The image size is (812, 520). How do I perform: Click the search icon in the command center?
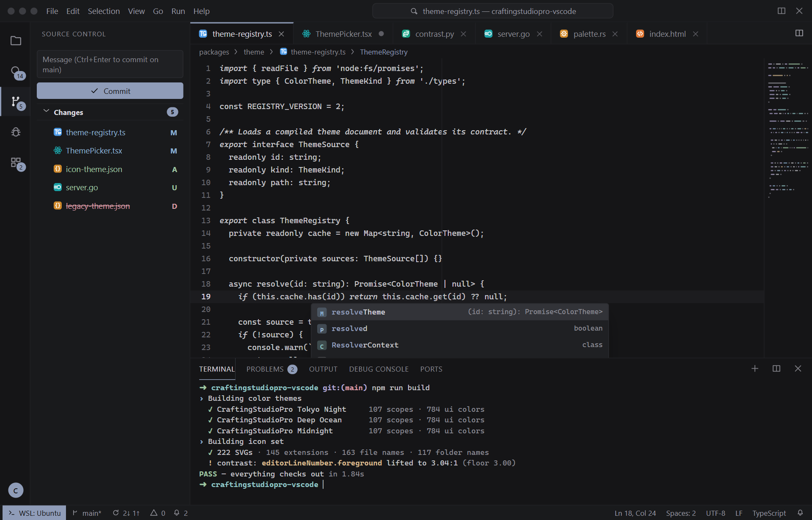(414, 11)
